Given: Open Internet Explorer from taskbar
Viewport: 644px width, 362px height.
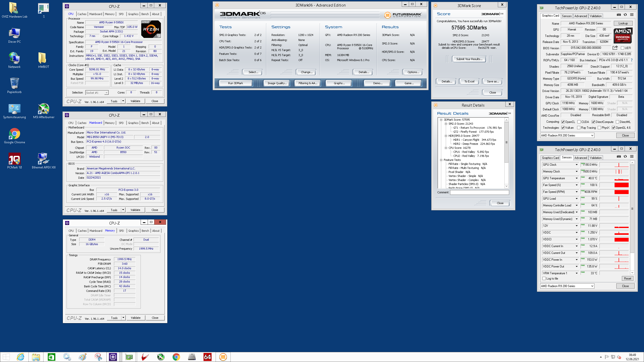Looking at the screenshot, I should (x=20, y=357).
